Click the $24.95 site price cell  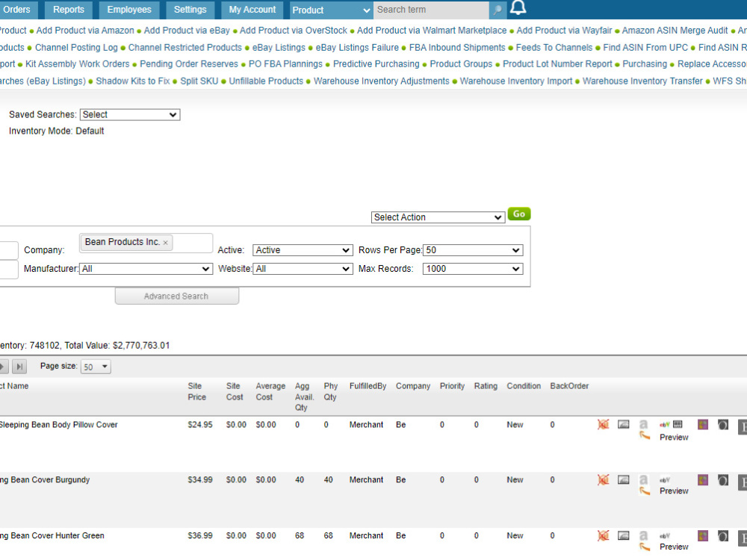point(200,425)
